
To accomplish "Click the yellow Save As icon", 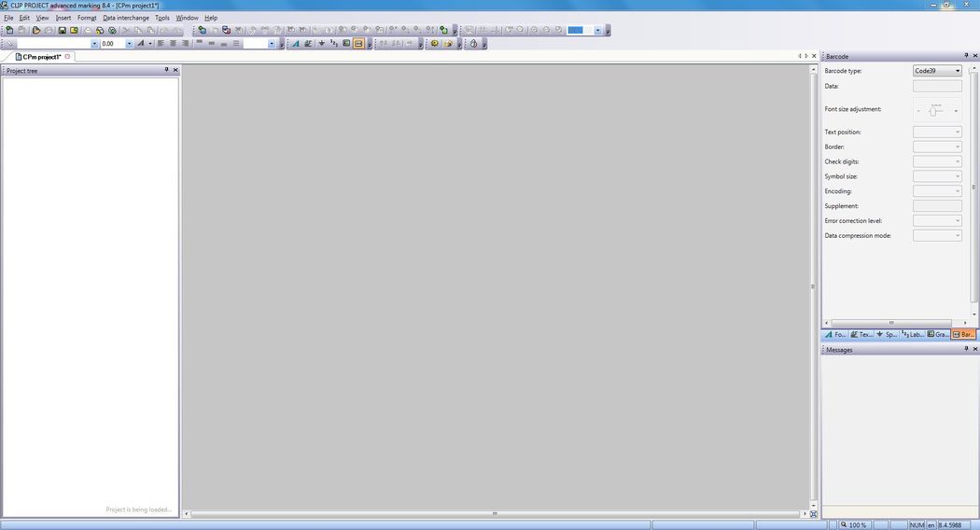I will click(74, 30).
